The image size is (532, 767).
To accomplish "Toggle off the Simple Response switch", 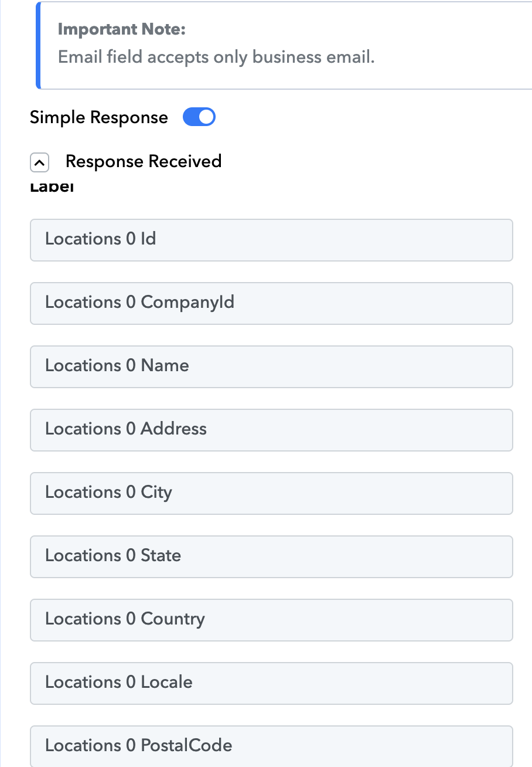I will pyautogui.click(x=199, y=117).
